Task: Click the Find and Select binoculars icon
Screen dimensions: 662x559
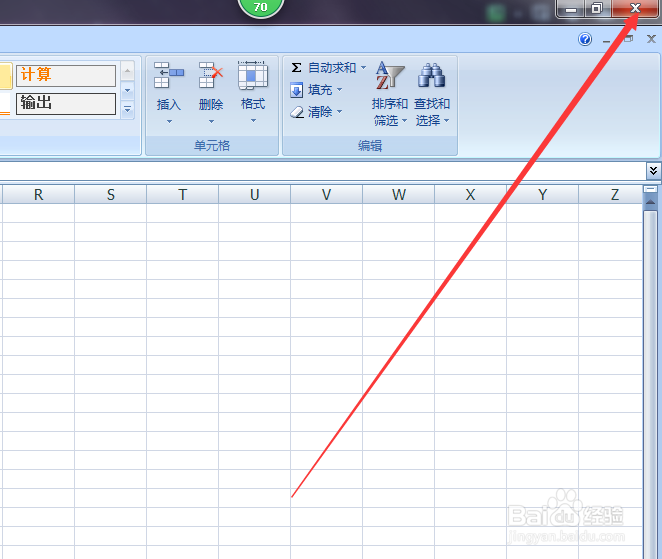Action: 431,75
